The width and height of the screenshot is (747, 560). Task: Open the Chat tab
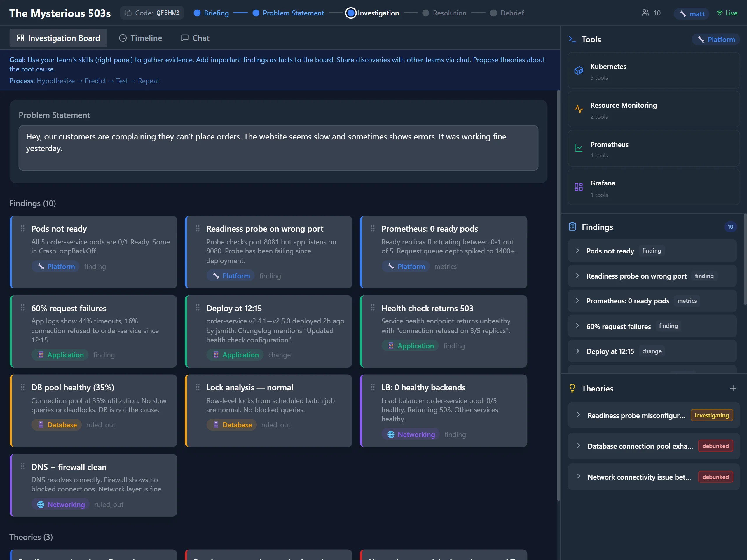[195, 38]
